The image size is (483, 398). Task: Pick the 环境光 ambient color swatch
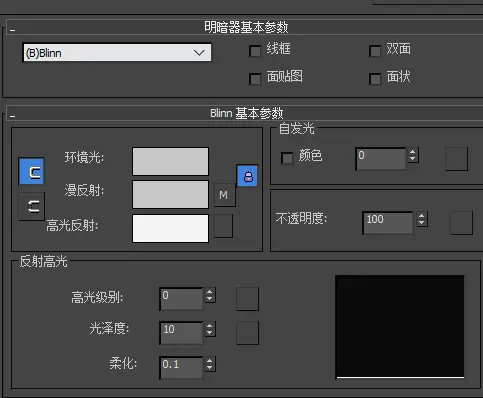pyautogui.click(x=170, y=161)
